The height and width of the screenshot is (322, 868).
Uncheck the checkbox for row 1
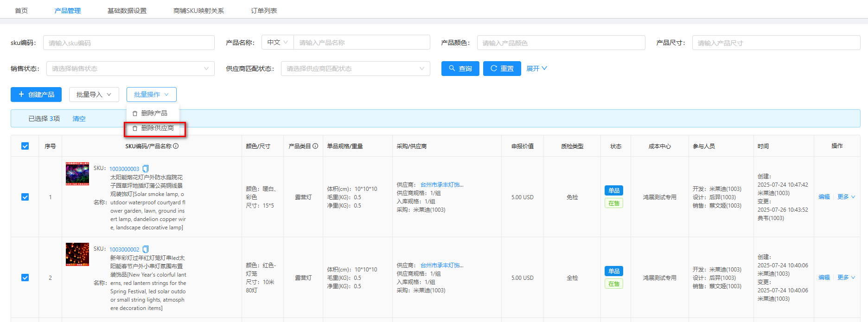[25, 197]
